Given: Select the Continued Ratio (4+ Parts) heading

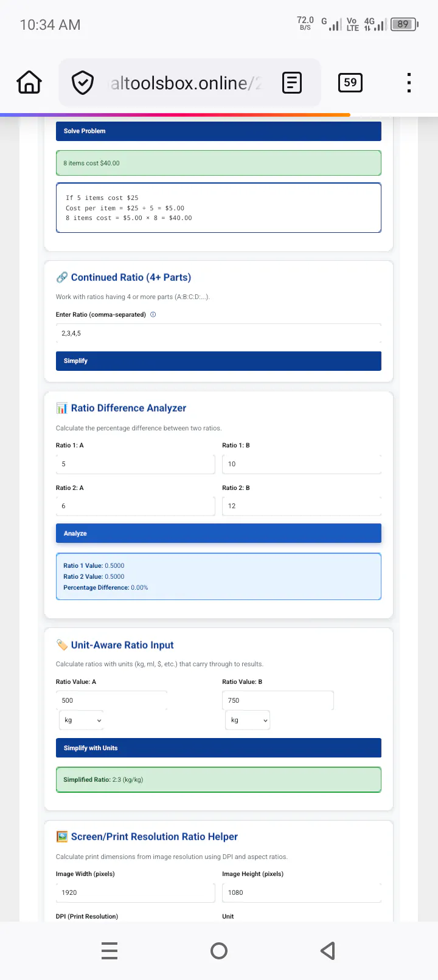Looking at the screenshot, I should [131, 277].
